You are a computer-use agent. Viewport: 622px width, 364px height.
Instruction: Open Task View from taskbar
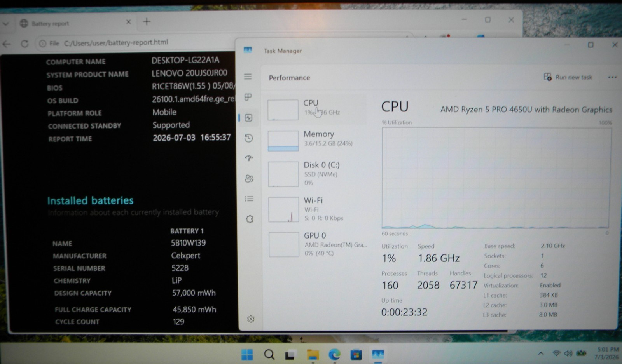[290, 355]
